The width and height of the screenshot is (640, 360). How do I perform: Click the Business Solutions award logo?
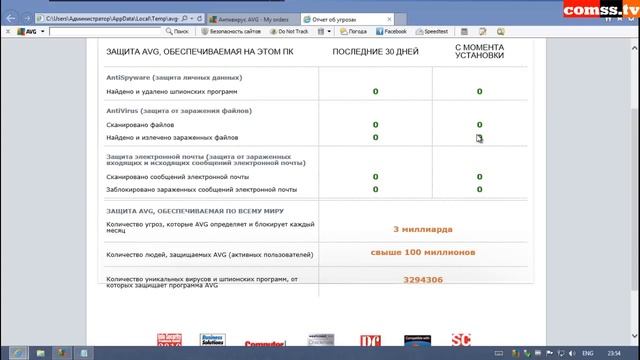(x=213, y=339)
